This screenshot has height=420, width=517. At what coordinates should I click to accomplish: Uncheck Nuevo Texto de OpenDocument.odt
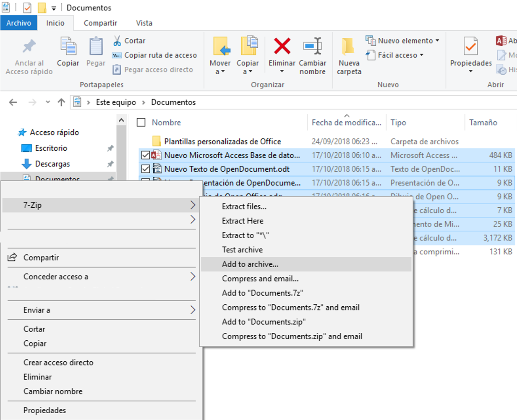click(x=145, y=169)
